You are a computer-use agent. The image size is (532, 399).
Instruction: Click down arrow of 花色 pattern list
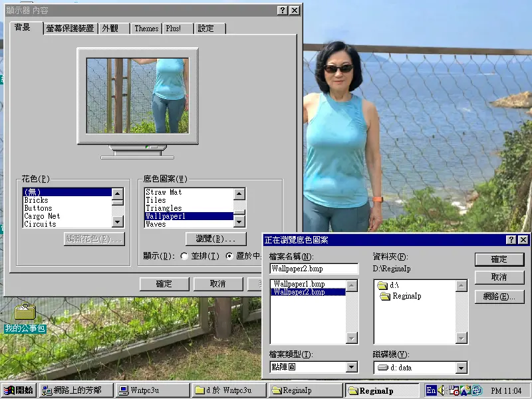click(x=118, y=222)
